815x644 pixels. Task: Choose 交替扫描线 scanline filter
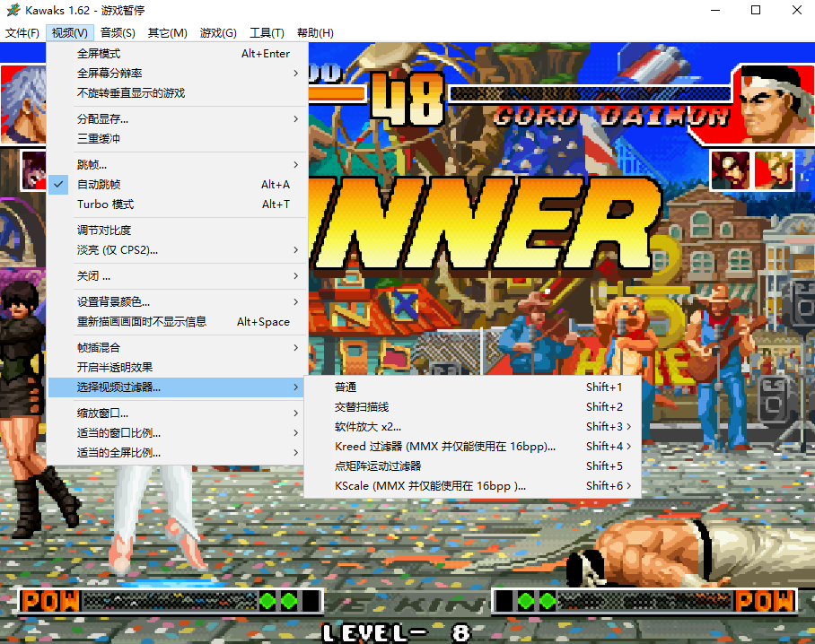pyautogui.click(x=362, y=407)
